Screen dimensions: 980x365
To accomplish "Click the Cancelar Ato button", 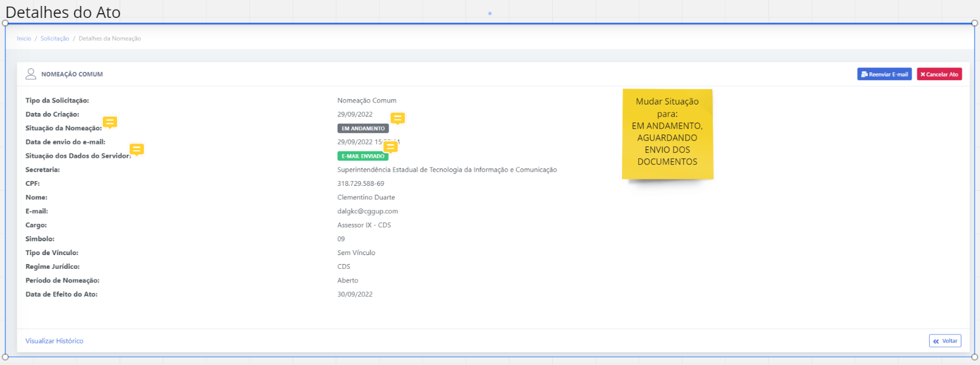I will (939, 74).
